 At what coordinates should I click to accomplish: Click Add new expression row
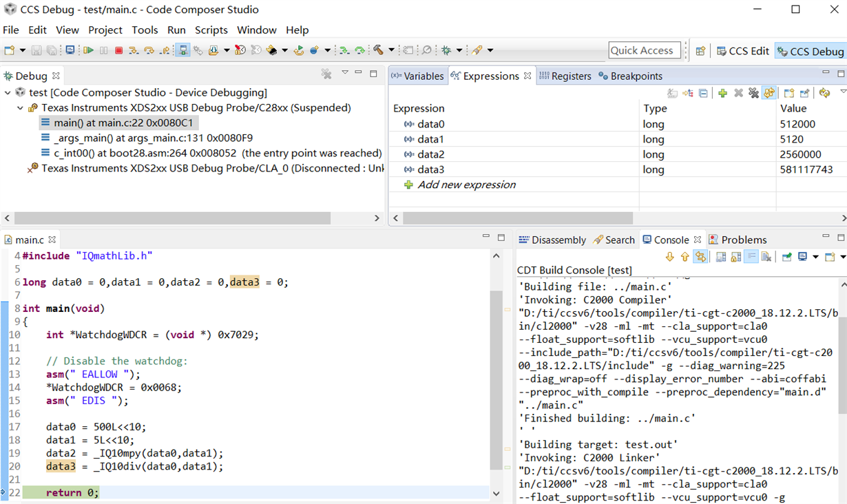[466, 185]
